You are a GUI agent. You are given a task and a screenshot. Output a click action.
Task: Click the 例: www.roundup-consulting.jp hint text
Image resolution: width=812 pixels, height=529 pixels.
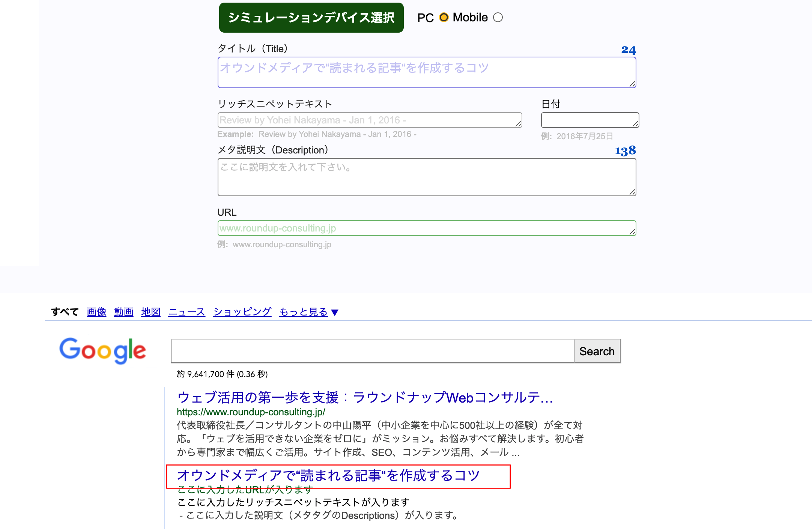(x=274, y=245)
